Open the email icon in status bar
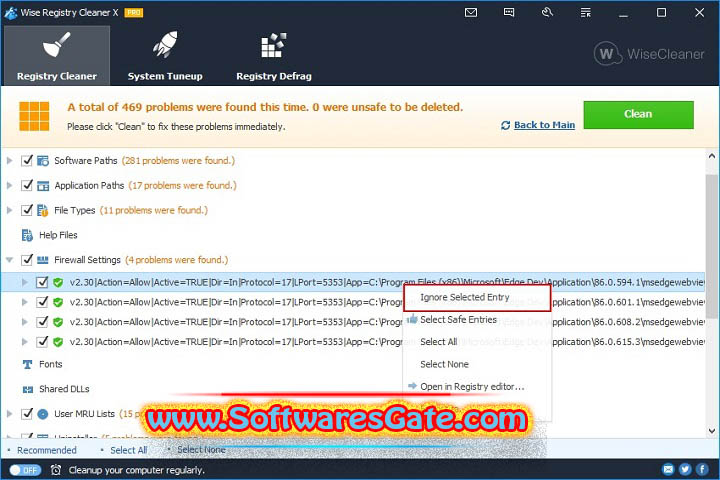720x480 pixels. 668,469
